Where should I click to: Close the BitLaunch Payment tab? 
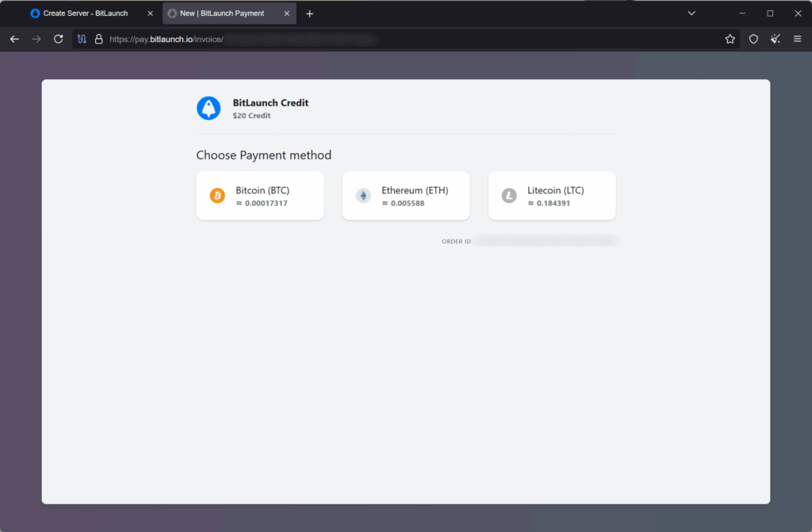point(287,13)
